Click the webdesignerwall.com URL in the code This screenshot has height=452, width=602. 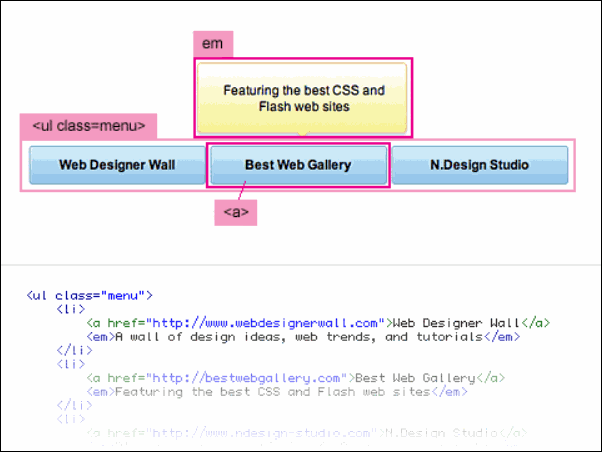point(266,323)
